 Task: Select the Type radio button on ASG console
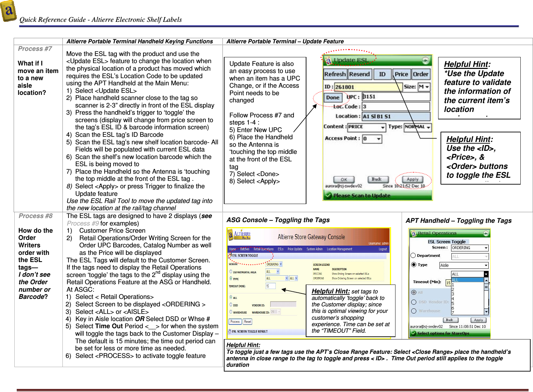coord(231,278)
